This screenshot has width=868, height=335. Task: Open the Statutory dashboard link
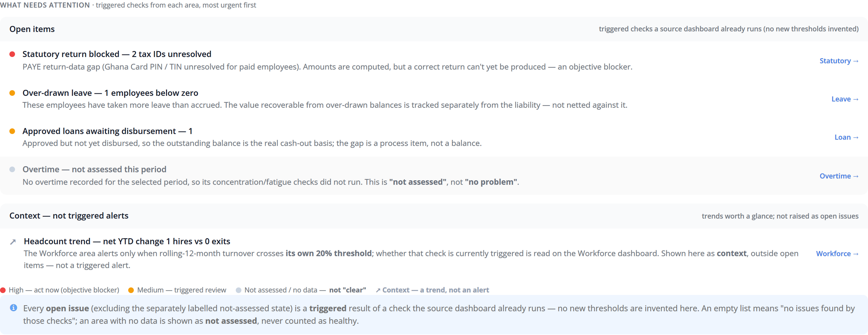(x=839, y=61)
